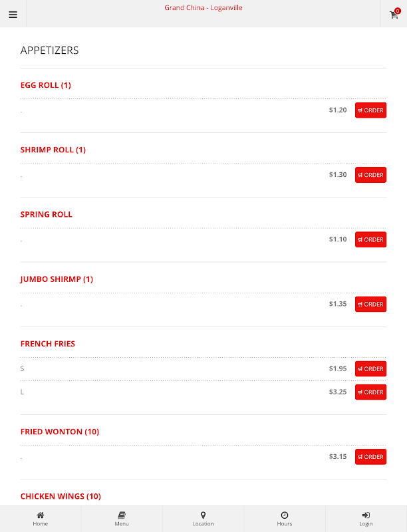
Task: Order the $1.30 Shrimp Roll
Action: (370, 175)
